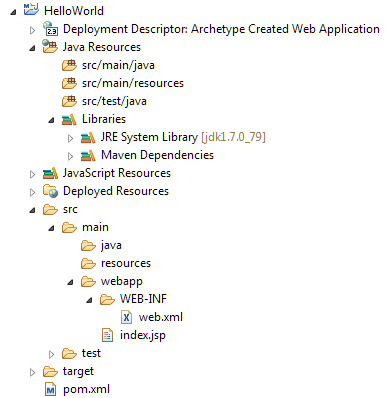The image size is (386, 398).
Task: Select the 'src/main/java' label
Action: point(118,65)
